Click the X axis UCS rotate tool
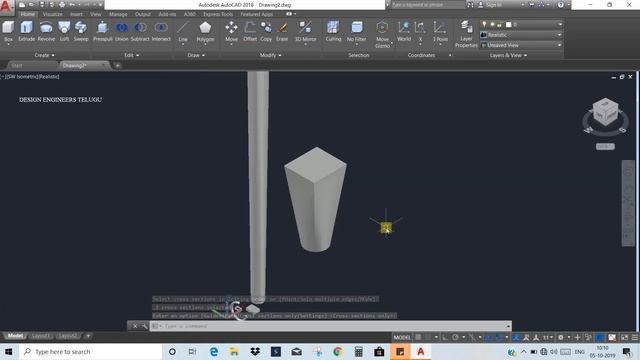Image resolution: width=640 pixels, height=360 pixels. pos(420,31)
